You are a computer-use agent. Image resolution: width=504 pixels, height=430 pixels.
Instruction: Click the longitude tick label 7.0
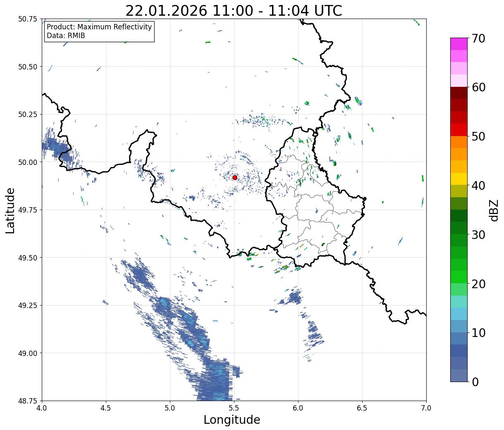(426, 408)
